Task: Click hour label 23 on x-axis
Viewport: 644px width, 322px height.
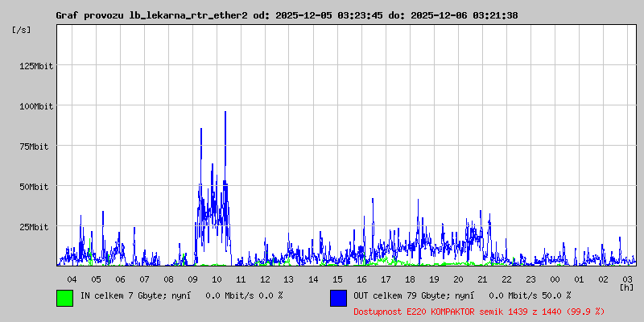Action: (530, 279)
